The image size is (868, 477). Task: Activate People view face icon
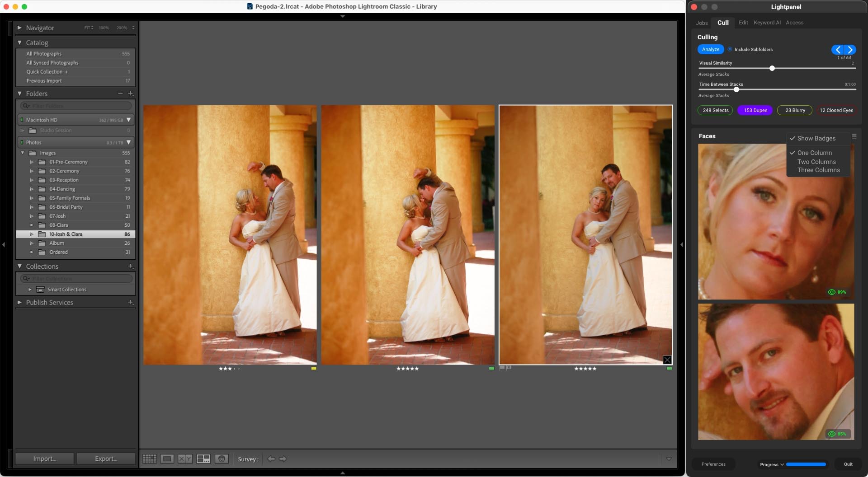point(222,459)
